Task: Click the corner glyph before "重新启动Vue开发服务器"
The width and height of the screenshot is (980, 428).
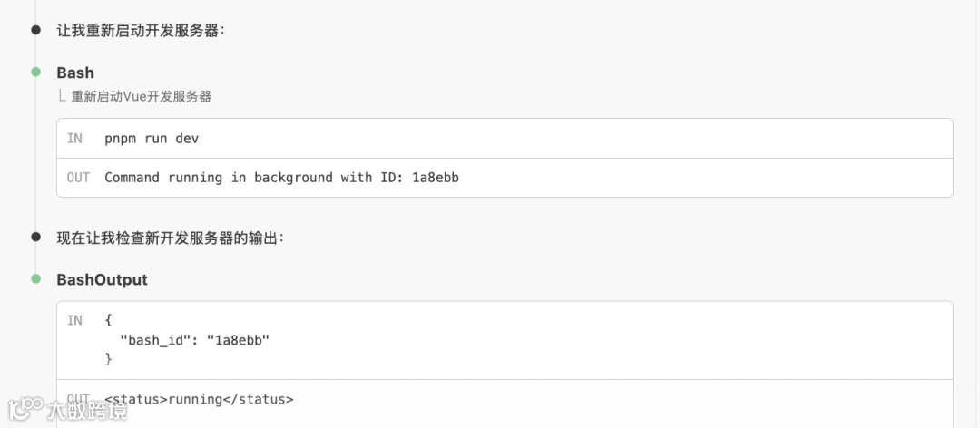Action: [62, 96]
